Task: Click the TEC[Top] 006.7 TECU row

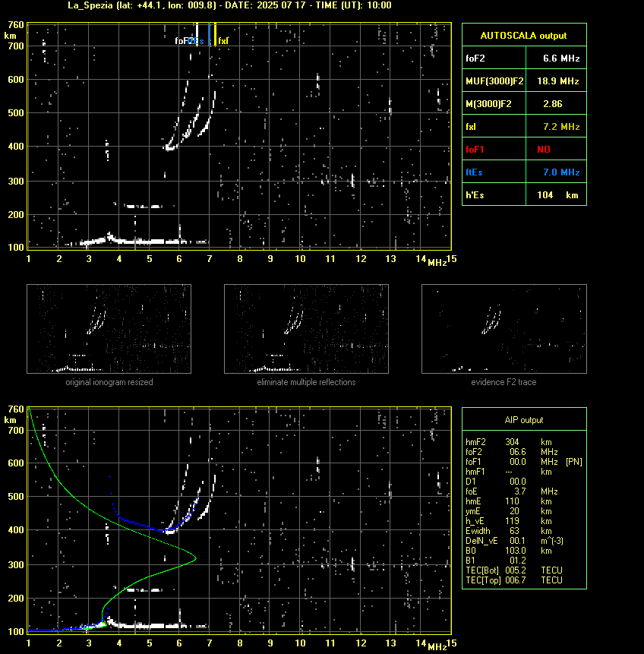Action: tap(514, 580)
